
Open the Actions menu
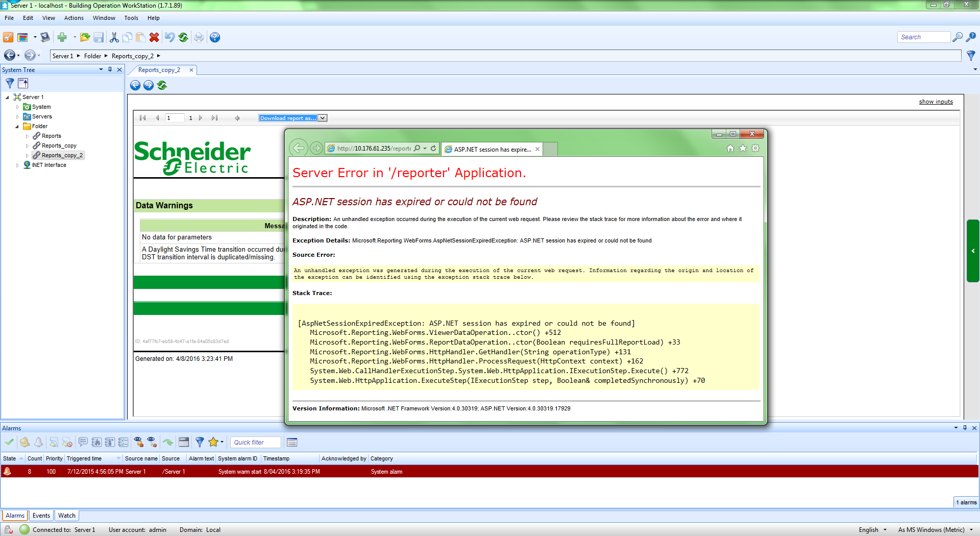tap(73, 18)
